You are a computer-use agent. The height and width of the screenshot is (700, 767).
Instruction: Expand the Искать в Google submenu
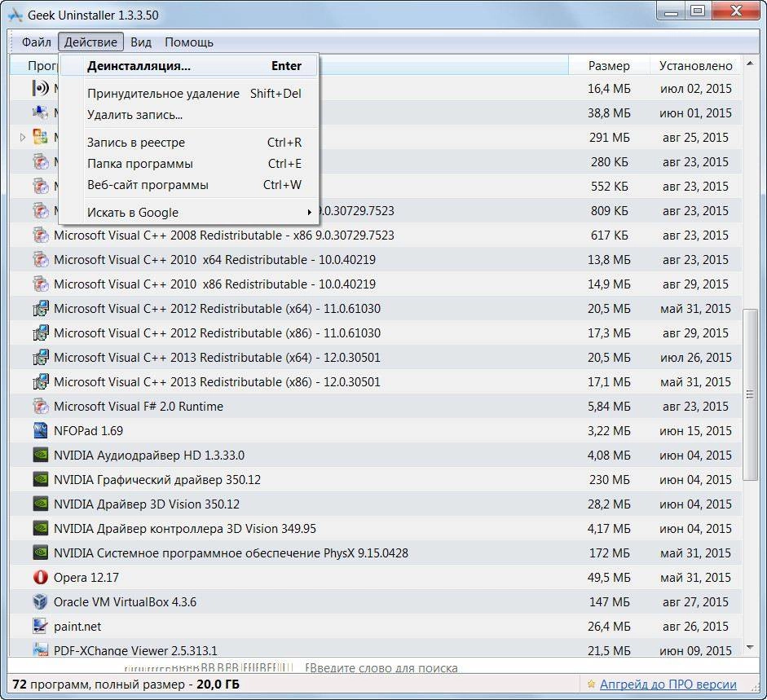pos(189,213)
